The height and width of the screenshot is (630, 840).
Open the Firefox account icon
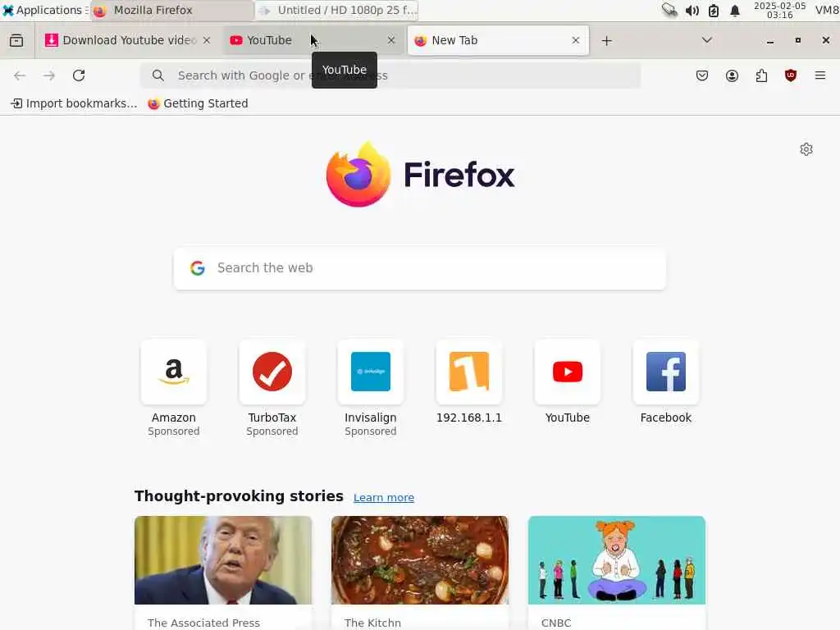click(732, 75)
